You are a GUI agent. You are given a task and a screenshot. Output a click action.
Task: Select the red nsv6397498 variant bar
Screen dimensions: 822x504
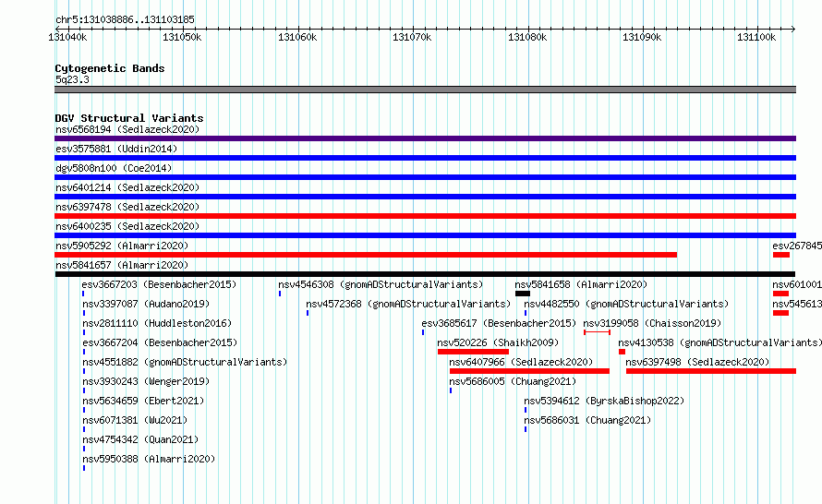711,371
